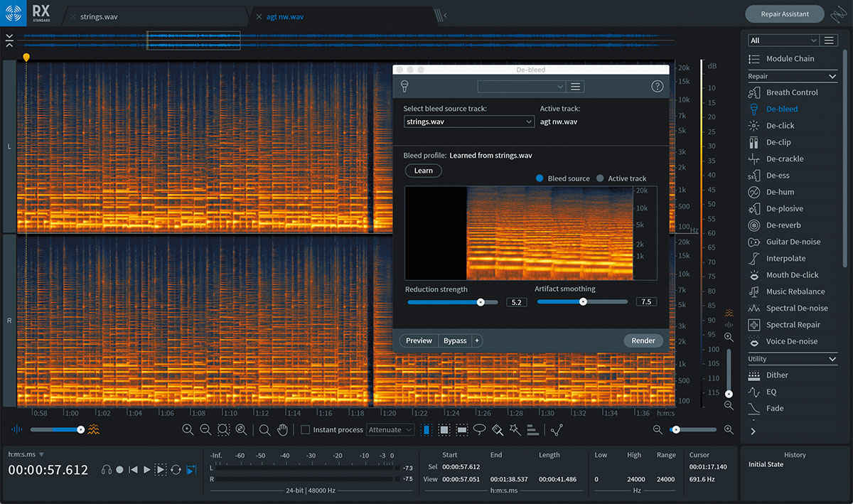Enable the Instant process checkbox

(305, 430)
